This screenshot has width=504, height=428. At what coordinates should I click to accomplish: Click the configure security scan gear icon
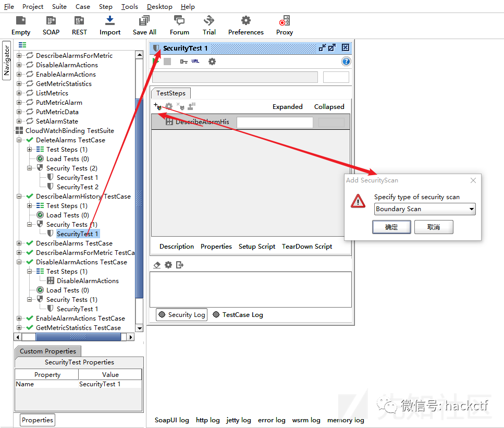pyautogui.click(x=169, y=106)
